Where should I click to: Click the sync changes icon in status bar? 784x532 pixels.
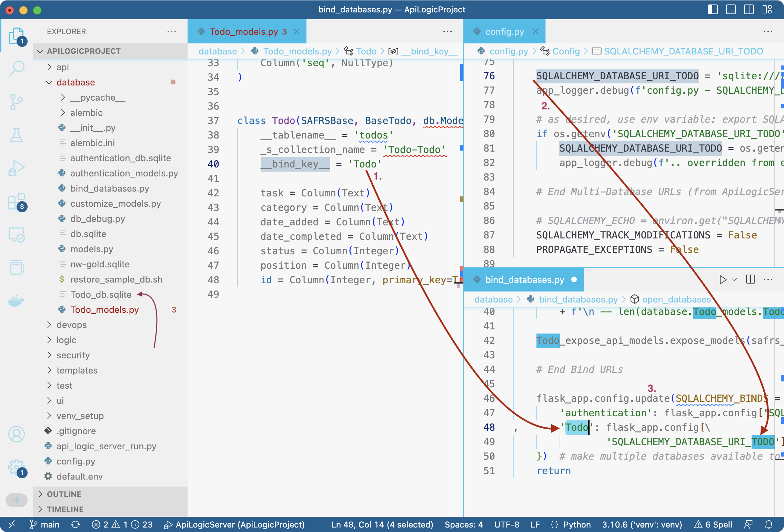coord(76,524)
